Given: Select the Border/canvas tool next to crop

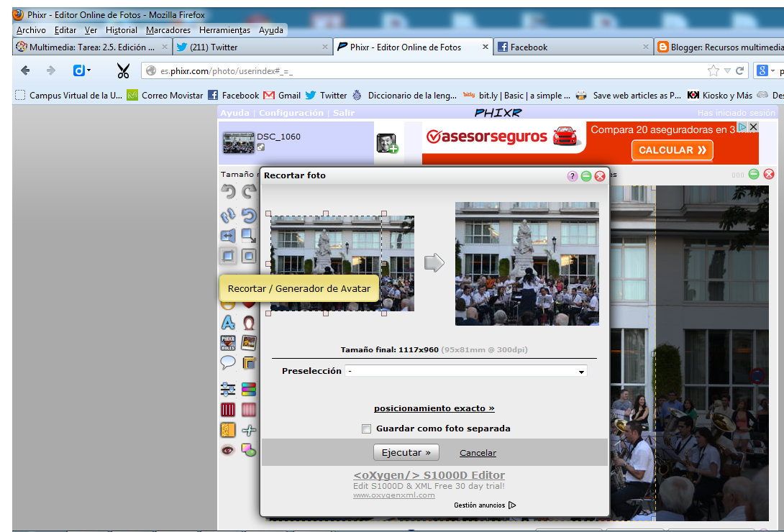Looking at the screenshot, I should coord(248,256).
